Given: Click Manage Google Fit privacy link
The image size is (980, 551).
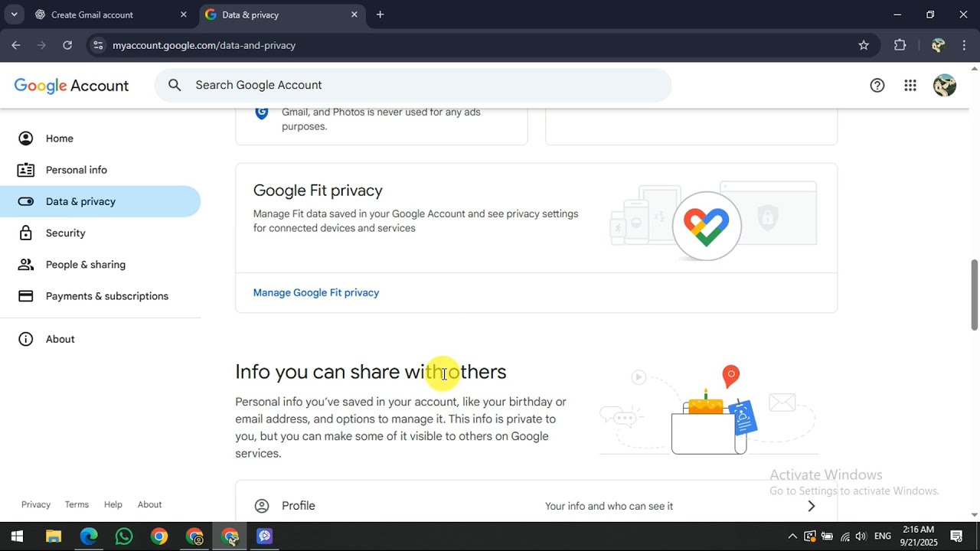Looking at the screenshot, I should click(316, 292).
